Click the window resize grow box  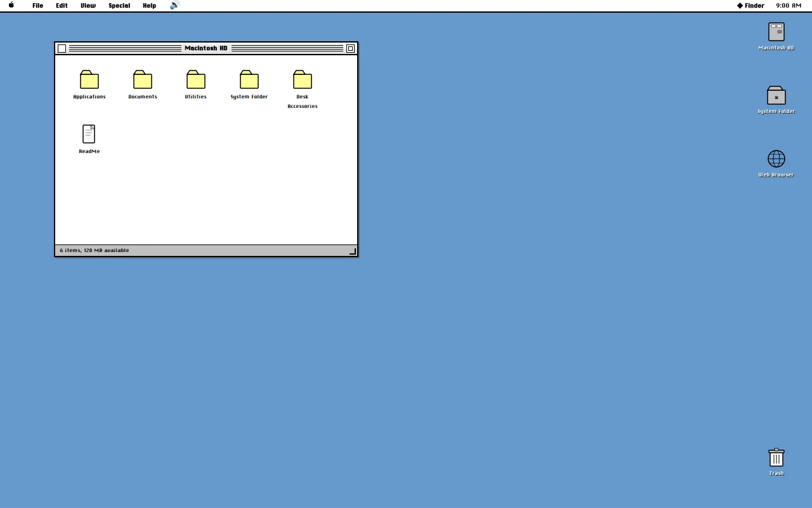click(x=353, y=251)
